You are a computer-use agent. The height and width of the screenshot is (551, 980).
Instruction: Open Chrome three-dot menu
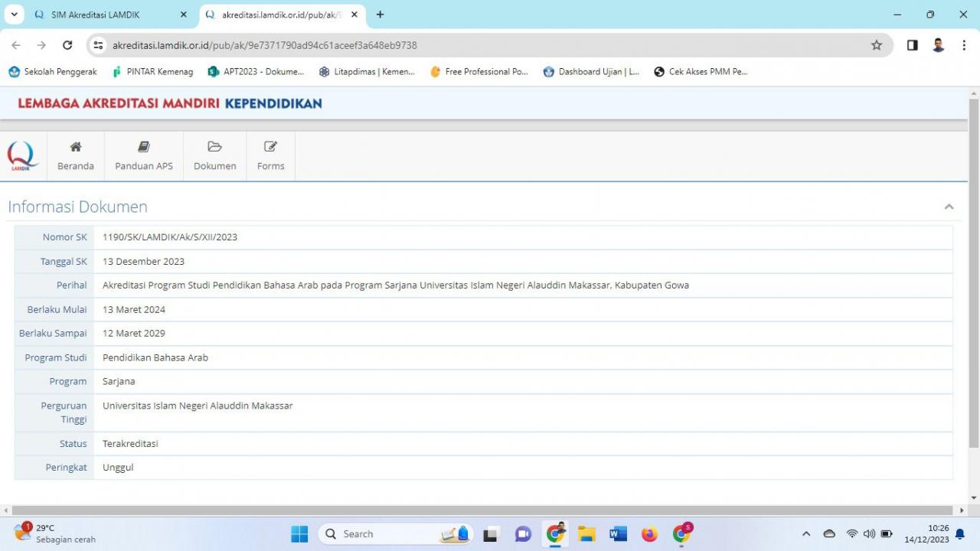[964, 45]
